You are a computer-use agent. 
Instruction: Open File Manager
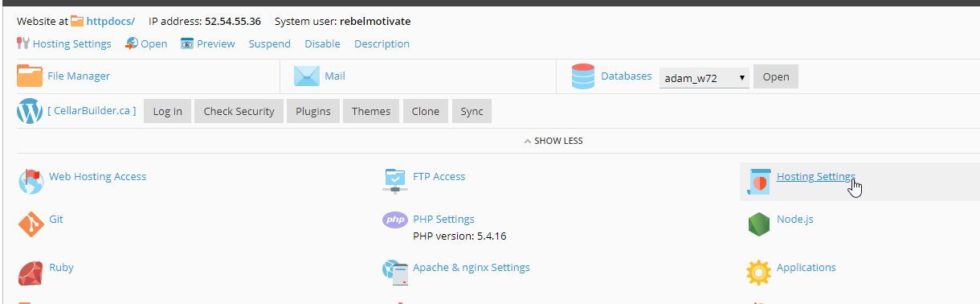click(x=79, y=76)
